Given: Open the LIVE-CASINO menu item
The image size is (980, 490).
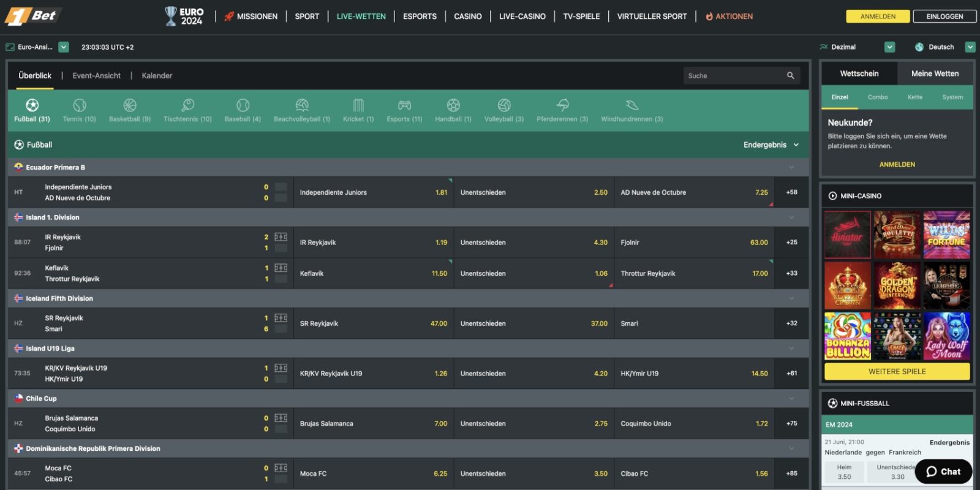Looking at the screenshot, I should coord(522,17).
